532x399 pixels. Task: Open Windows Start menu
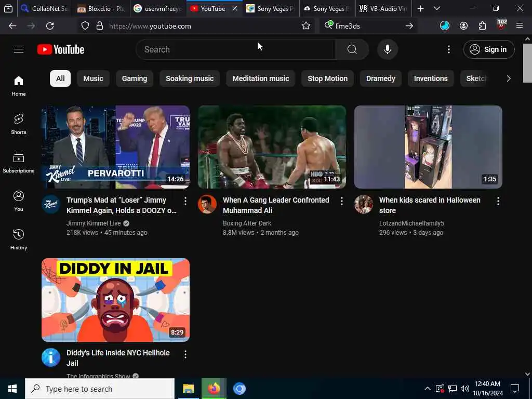[x=12, y=389]
